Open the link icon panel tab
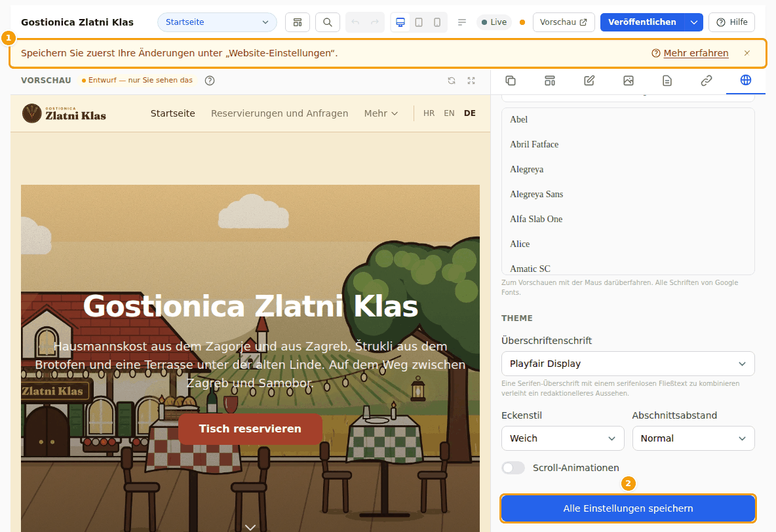The height and width of the screenshot is (532, 776). [707, 81]
